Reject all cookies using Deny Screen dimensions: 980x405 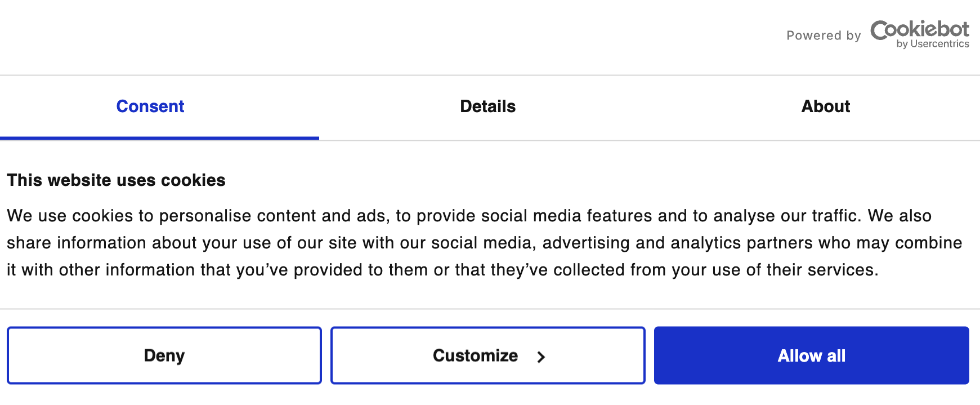click(x=164, y=355)
